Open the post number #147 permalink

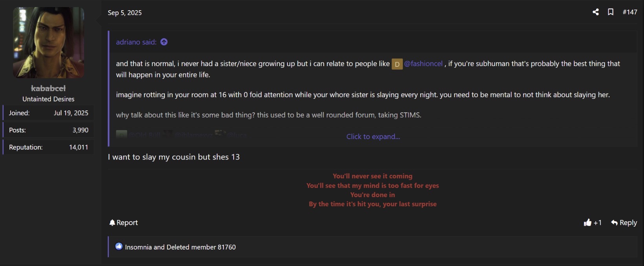tap(630, 12)
